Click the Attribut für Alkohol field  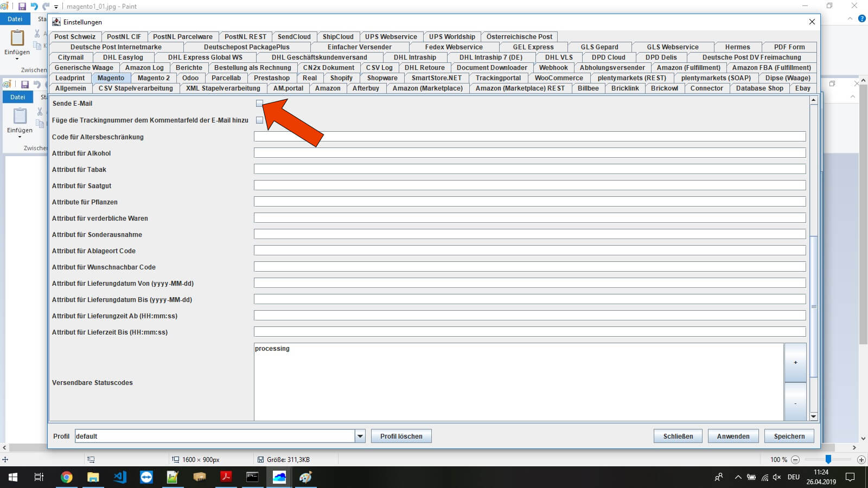(x=530, y=153)
